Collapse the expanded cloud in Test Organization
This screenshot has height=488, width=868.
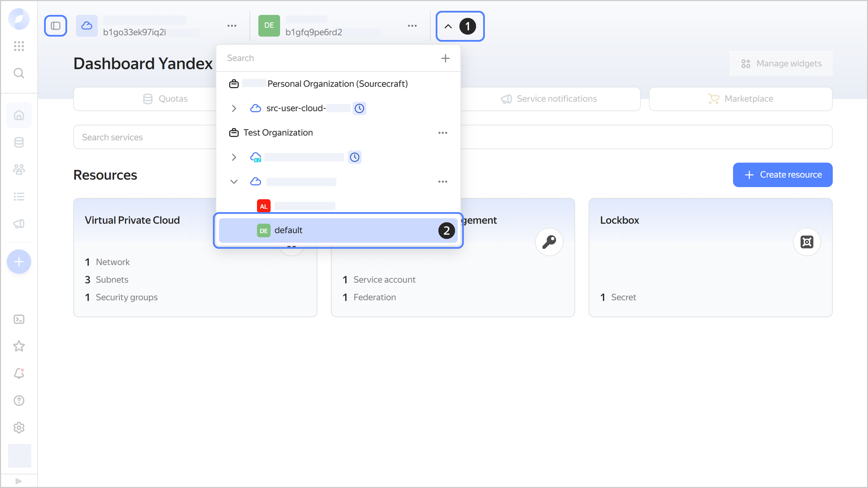[x=234, y=182]
